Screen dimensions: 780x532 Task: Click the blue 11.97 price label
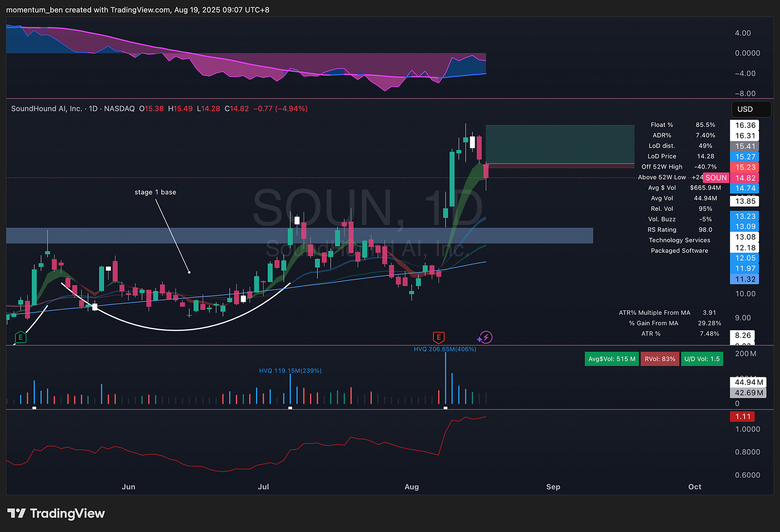click(745, 269)
